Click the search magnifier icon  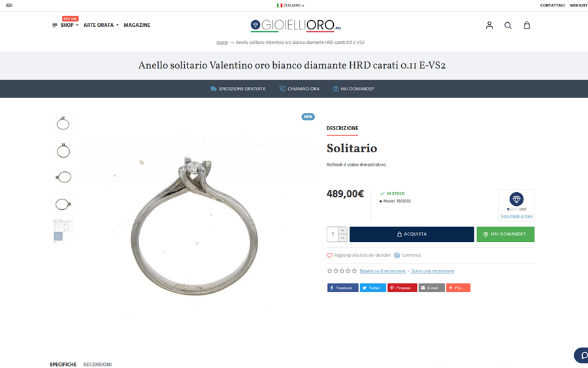[508, 25]
